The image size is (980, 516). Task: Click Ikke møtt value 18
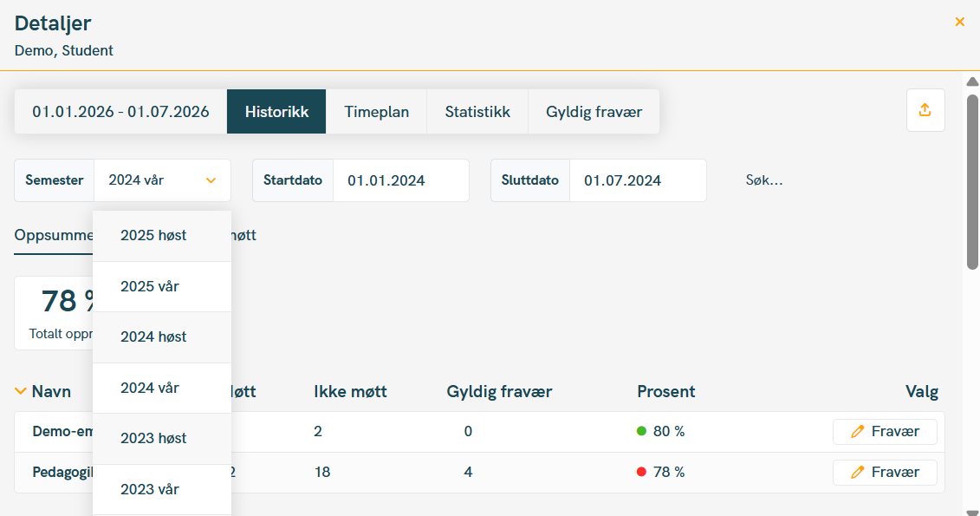point(321,472)
